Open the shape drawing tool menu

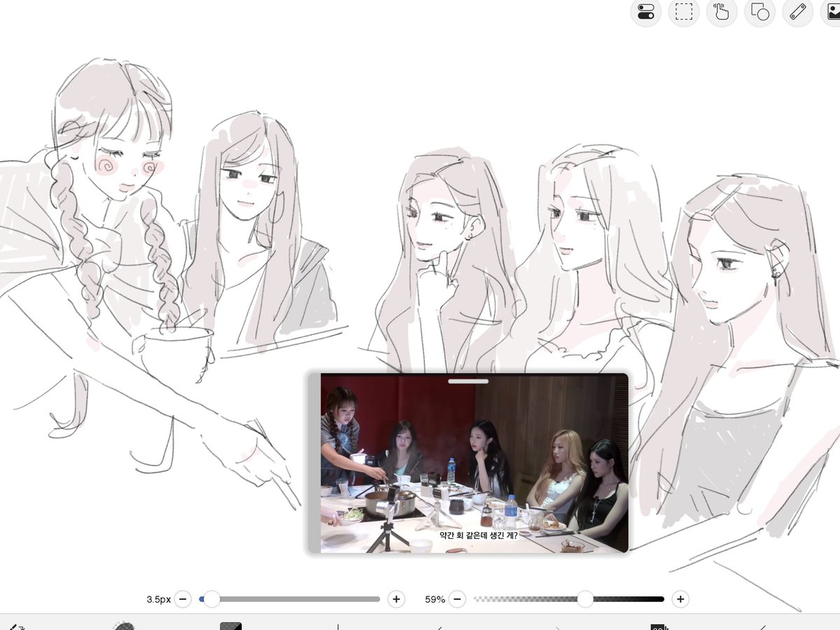pos(759,12)
